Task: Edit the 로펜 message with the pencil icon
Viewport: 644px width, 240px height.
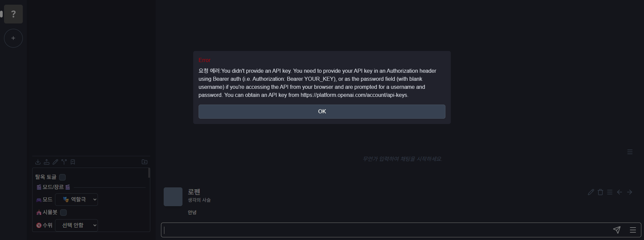Action: pos(591,192)
